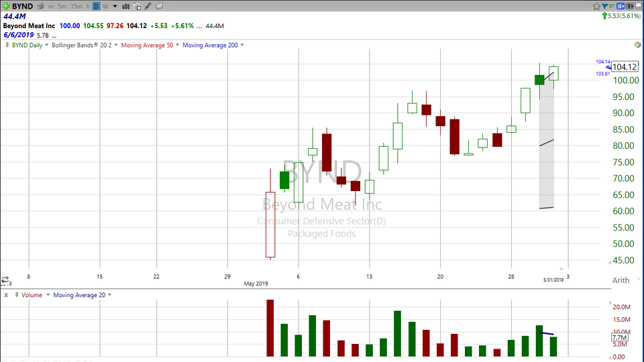Click the color palette icon
Screen dimensions: 644x362
(637, 45)
